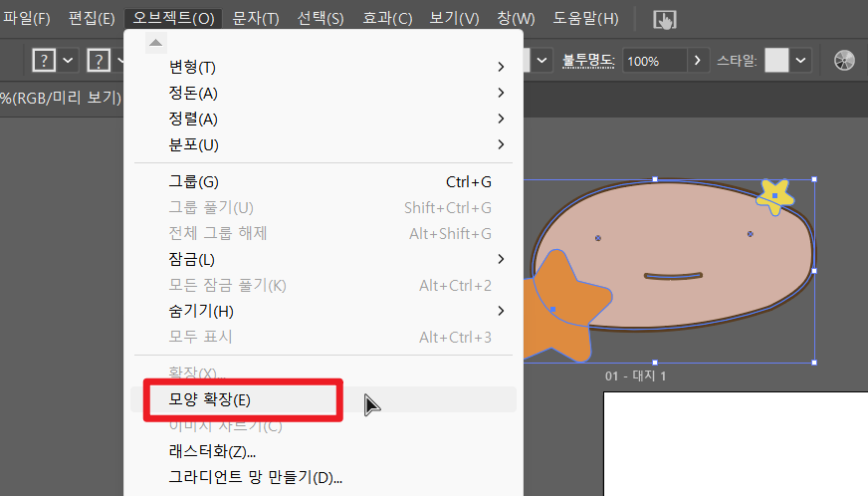
Task: Open the 도움말(H) menu
Action: (585, 18)
